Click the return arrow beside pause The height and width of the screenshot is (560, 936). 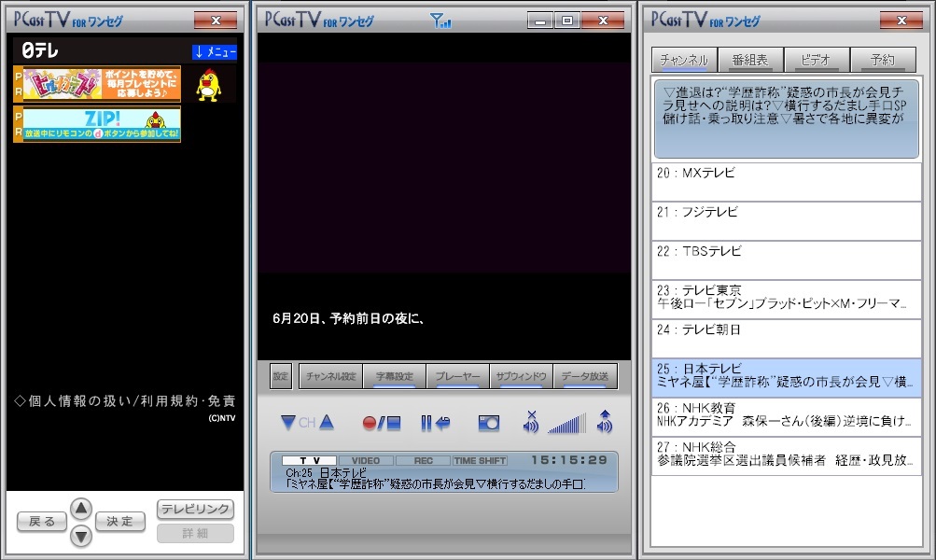coord(442,424)
